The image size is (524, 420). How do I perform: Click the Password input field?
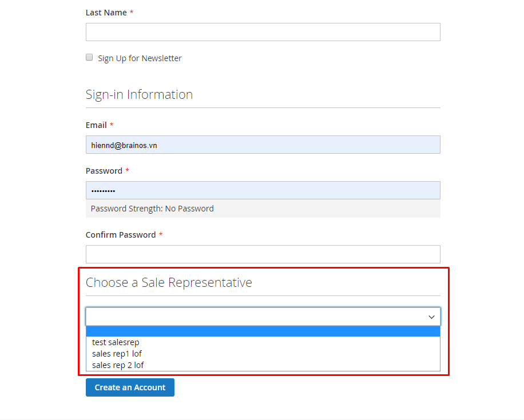tap(263, 190)
